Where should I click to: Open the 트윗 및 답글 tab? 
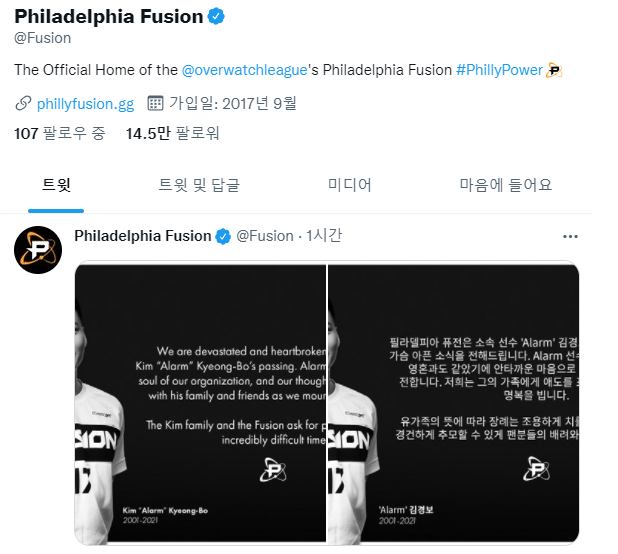199,185
